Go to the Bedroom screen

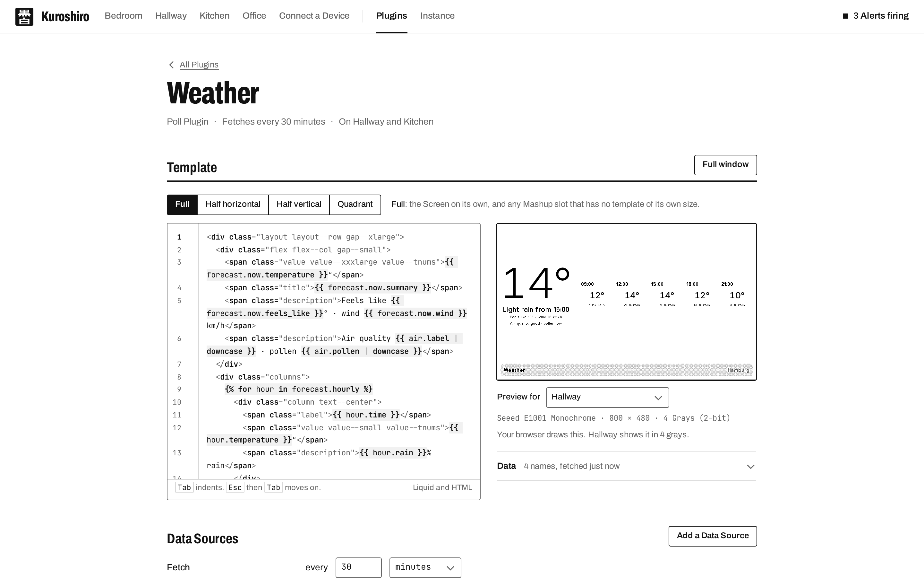pyautogui.click(x=123, y=16)
